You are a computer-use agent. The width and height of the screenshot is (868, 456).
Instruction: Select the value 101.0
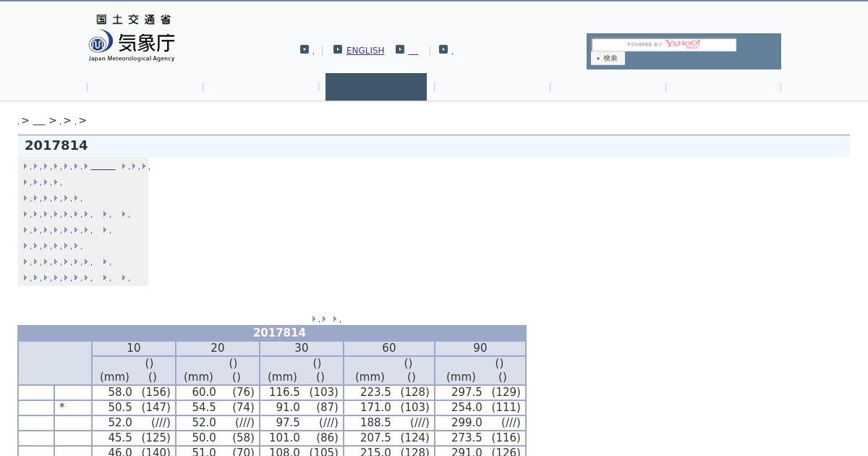(x=284, y=438)
